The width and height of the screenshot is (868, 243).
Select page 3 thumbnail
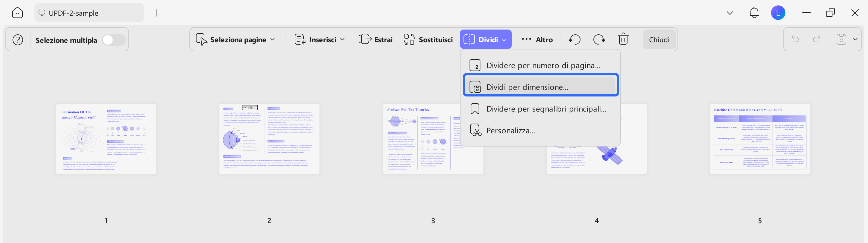click(x=433, y=139)
